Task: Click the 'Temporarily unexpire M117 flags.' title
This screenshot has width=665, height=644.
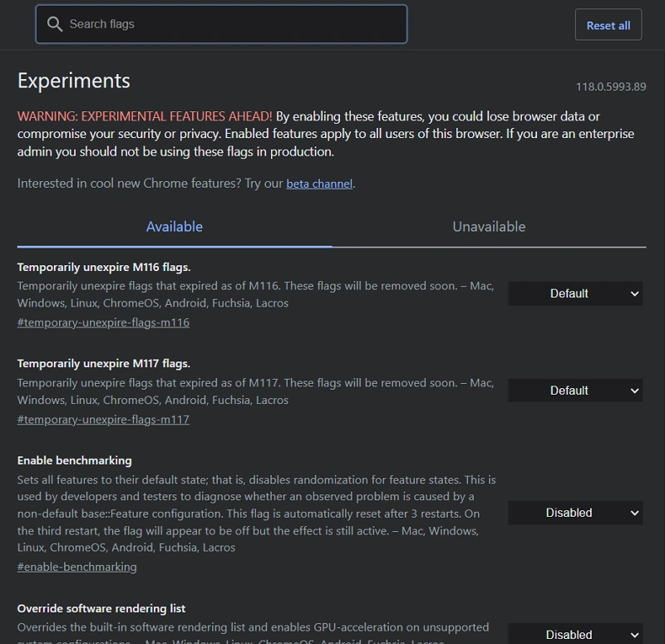Action: (104, 364)
